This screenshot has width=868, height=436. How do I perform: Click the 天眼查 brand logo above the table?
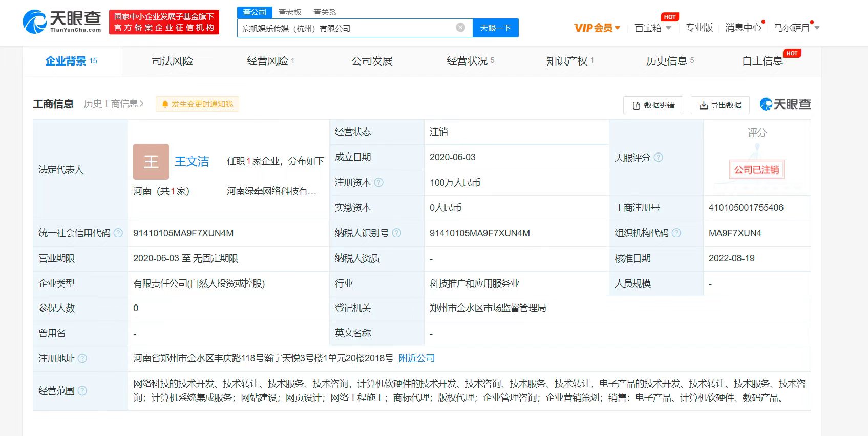point(786,104)
